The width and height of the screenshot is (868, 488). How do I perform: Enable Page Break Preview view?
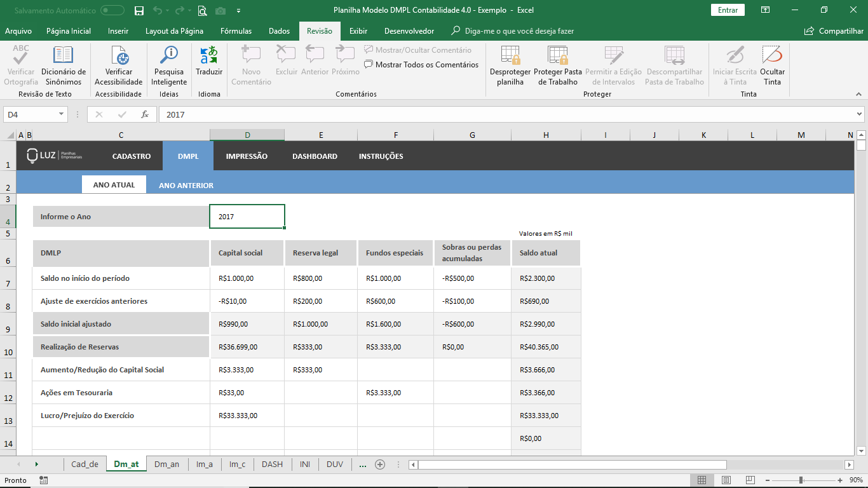(x=750, y=480)
